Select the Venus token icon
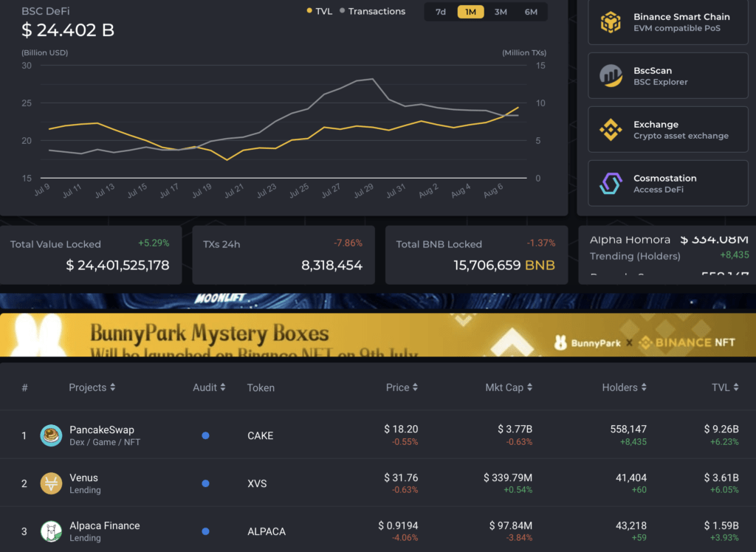Image resolution: width=756 pixels, height=552 pixels. 50,483
